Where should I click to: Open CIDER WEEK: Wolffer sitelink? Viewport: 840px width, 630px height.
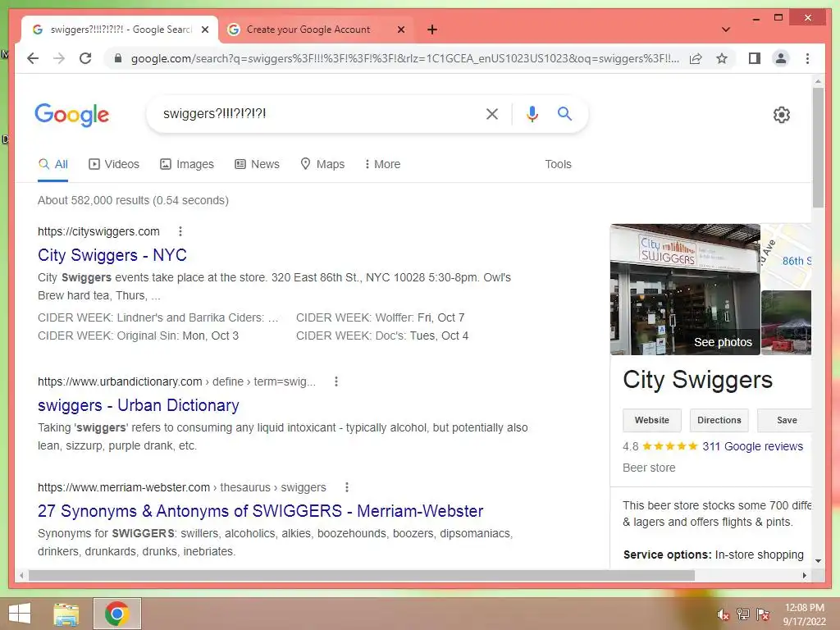click(381, 317)
